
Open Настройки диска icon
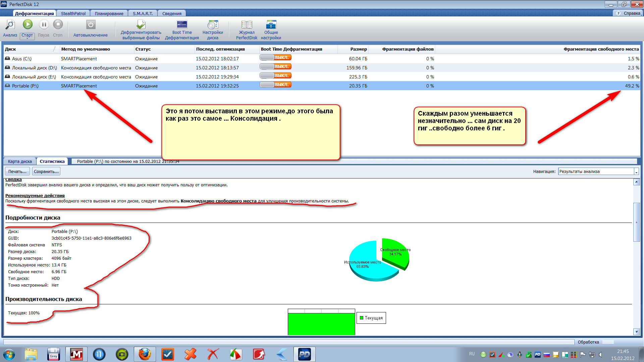tap(213, 24)
